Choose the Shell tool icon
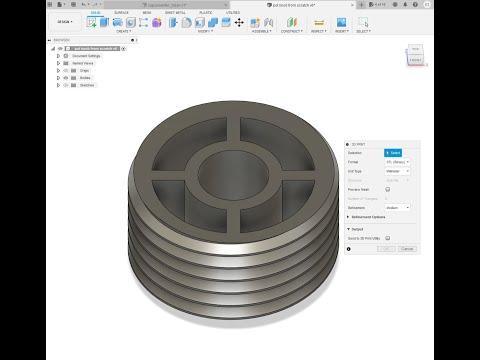480x360 pixels. (x=199, y=22)
